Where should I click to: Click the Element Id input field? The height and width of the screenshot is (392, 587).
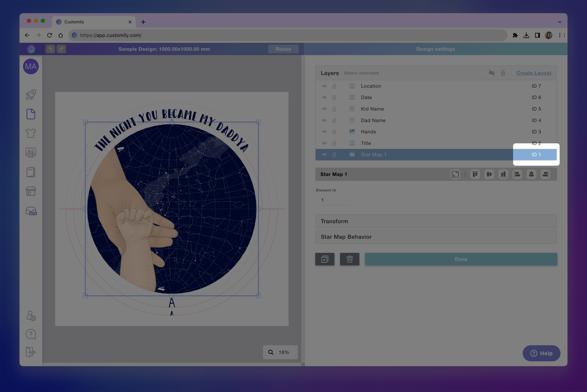click(335, 200)
